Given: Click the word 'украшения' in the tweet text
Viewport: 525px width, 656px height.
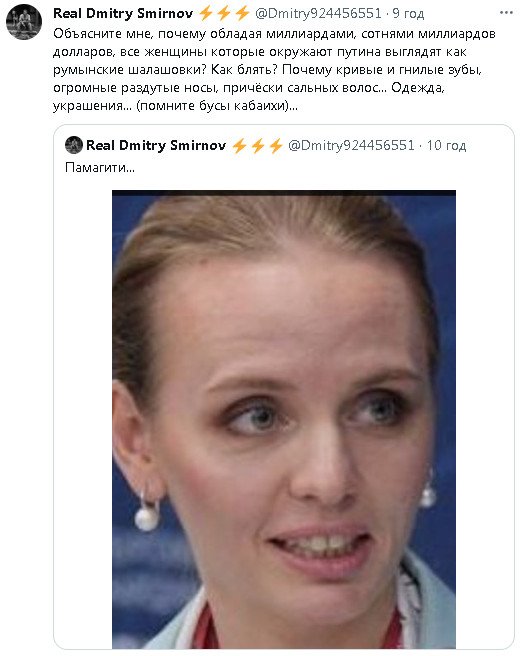Looking at the screenshot, I should click(88, 106).
